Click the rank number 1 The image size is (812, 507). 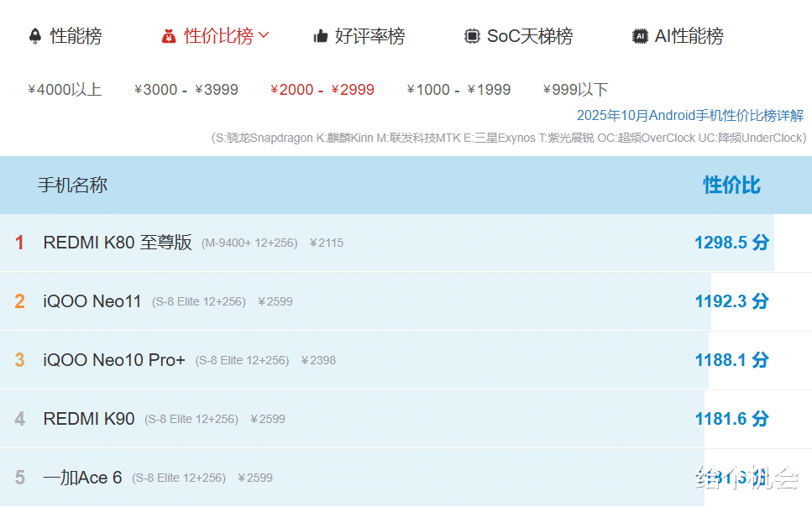coord(19,243)
